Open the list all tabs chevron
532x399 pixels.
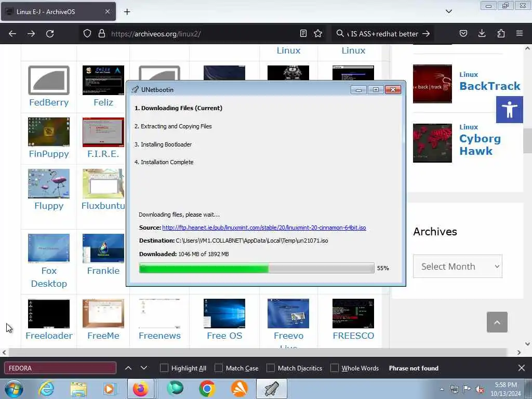[449, 11]
